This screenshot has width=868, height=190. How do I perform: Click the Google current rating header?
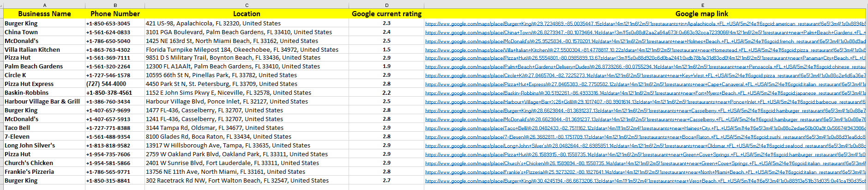point(386,14)
